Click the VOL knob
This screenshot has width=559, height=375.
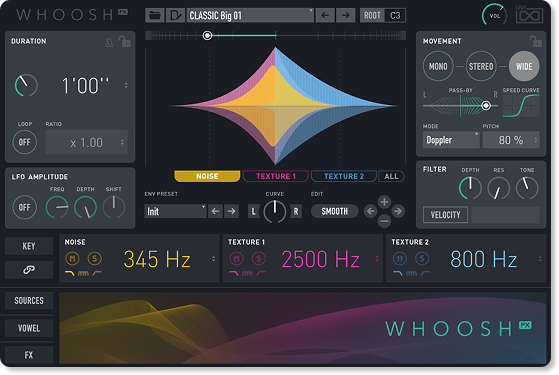click(494, 16)
